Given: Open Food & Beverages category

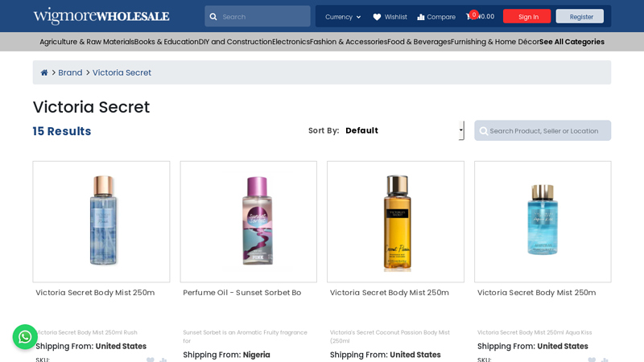Looking at the screenshot, I should click(419, 42).
